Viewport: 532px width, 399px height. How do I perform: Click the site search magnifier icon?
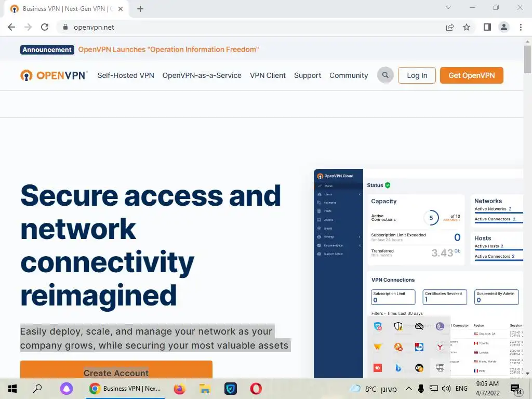click(x=385, y=75)
